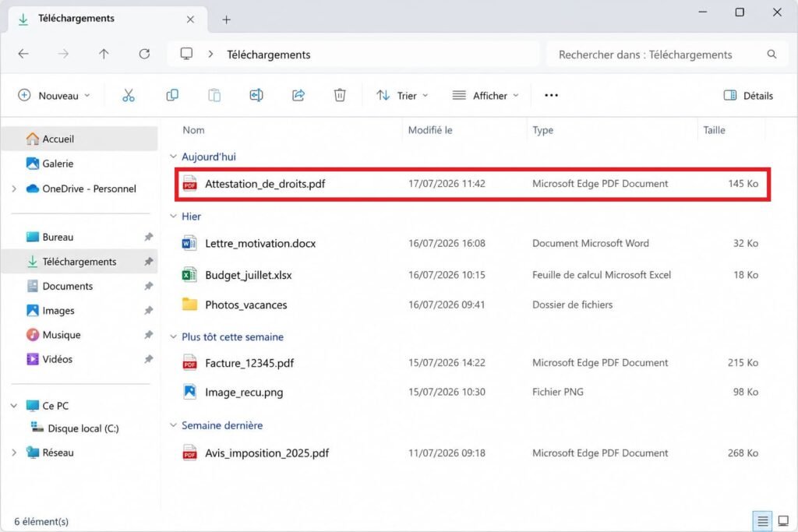Image resolution: width=798 pixels, height=532 pixels.
Task: Switch to large thumbnails view icon
Action: [x=783, y=521]
